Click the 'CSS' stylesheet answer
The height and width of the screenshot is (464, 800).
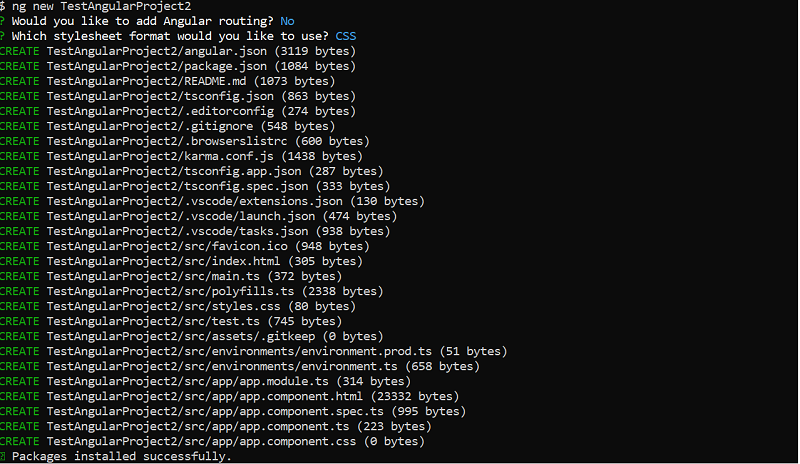tap(345, 36)
